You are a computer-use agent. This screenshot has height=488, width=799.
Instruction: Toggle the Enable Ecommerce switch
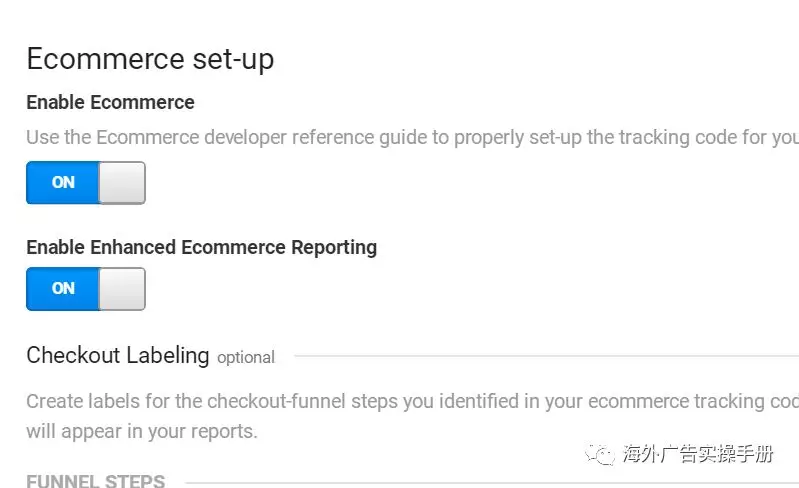click(x=85, y=183)
